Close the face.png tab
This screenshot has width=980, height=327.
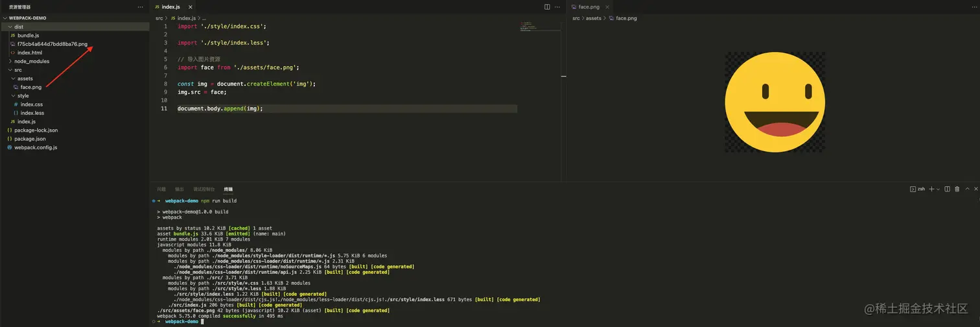coord(607,7)
